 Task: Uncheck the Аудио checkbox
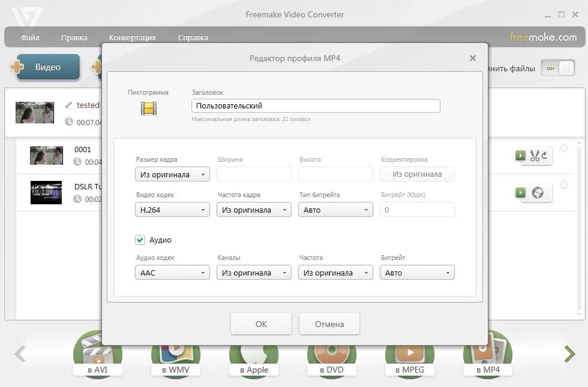tap(140, 240)
